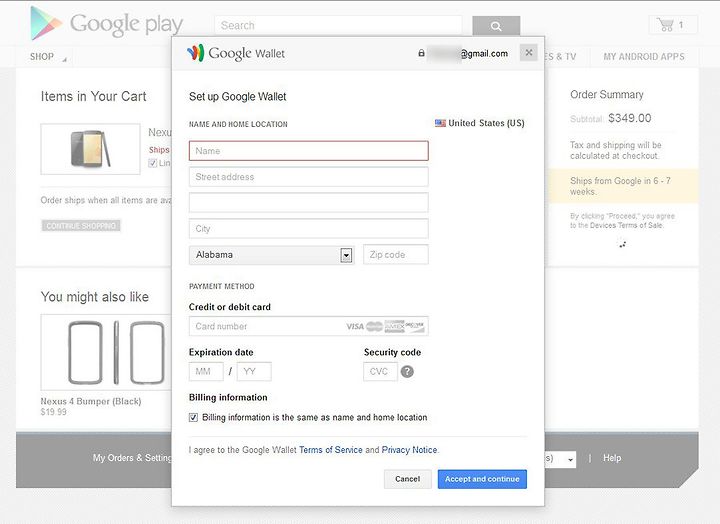Click the Cancel button
This screenshot has width=720, height=524.
click(x=408, y=479)
